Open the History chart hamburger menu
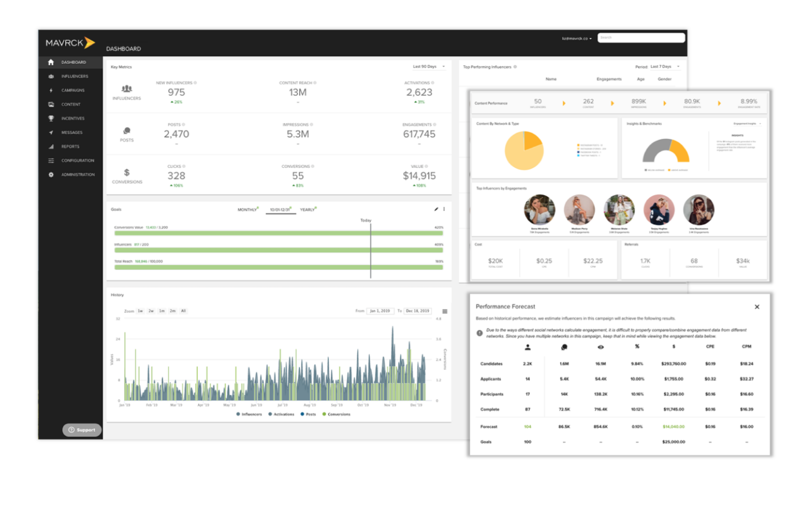The width and height of the screenshot is (791, 532). pyautogui.click(x=445, y=311)
